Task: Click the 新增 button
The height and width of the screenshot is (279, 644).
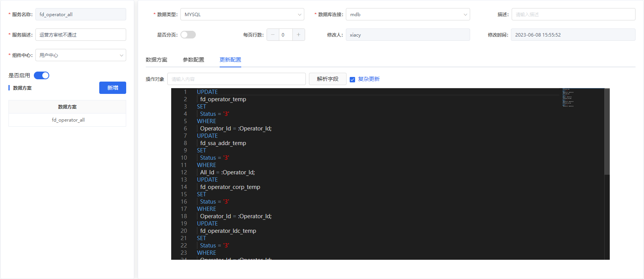Action: click(113, 88)
